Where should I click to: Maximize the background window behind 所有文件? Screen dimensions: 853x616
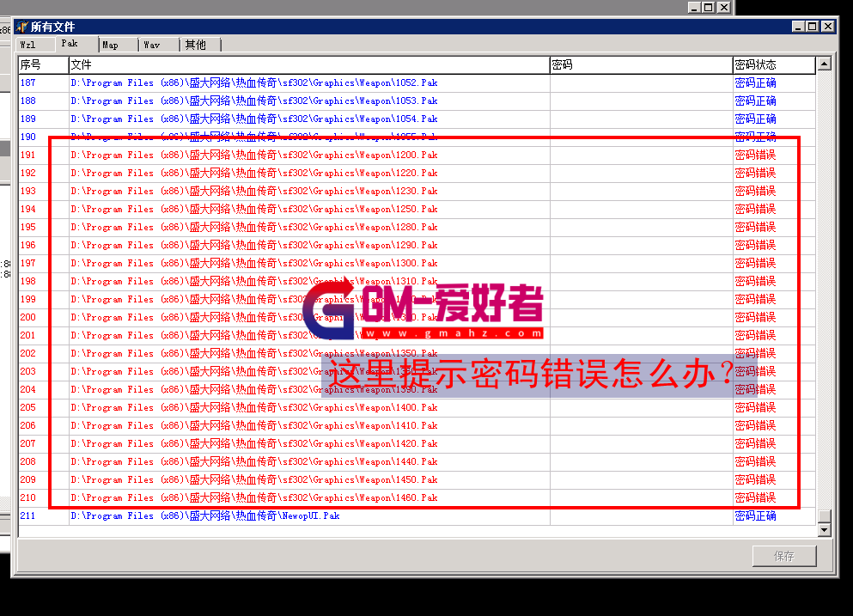pyautogui.click(x=709, y=7)
